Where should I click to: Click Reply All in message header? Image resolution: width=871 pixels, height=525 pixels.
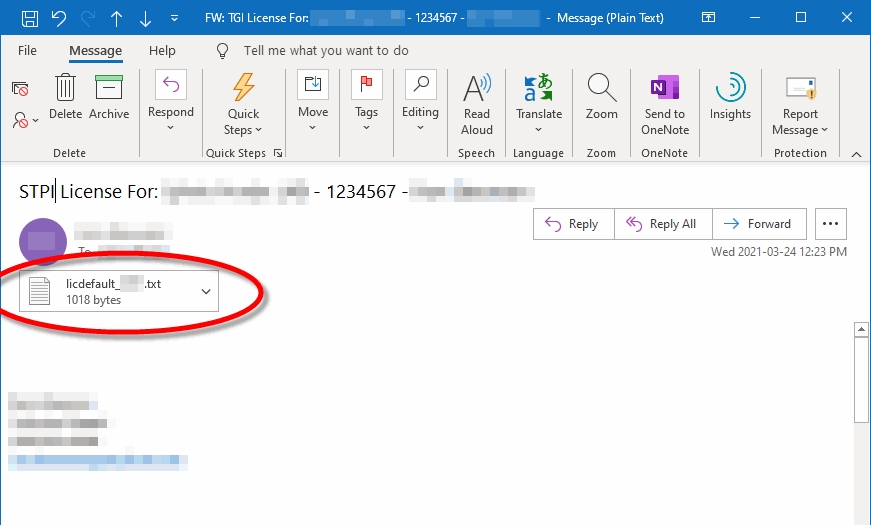(662, 224)
